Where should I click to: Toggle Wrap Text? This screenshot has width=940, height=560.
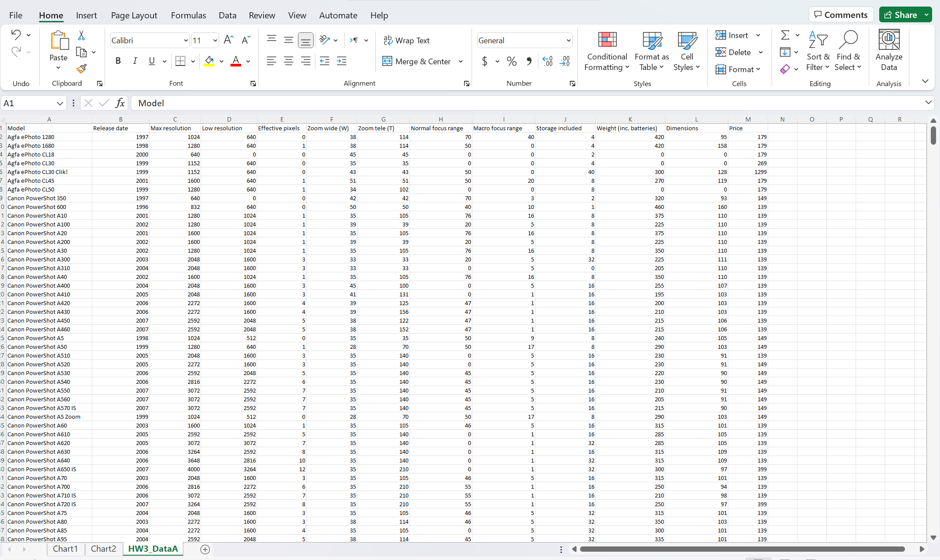point(407,41)
